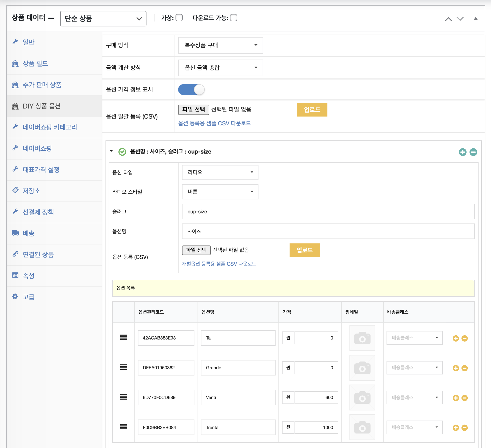491x448 pixels.
Task: Remove the Trenta option row
Action: 465,428
